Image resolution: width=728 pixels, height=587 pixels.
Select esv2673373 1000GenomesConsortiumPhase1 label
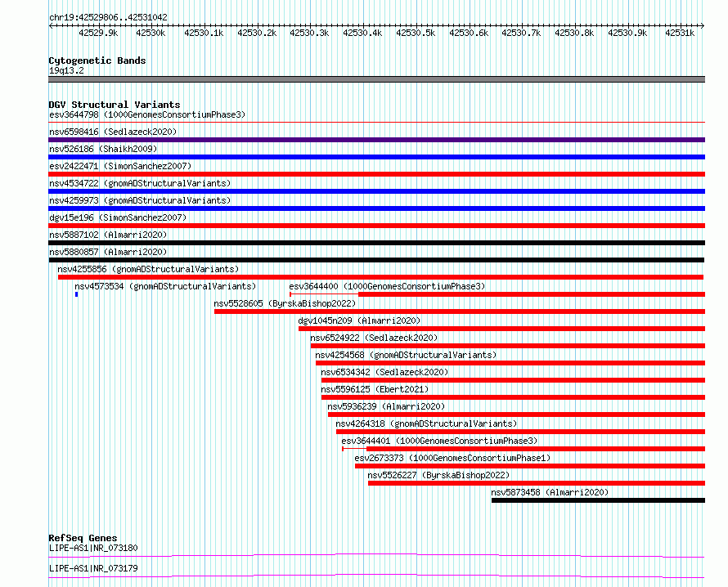pyautogui.click(x=452, y=458)
